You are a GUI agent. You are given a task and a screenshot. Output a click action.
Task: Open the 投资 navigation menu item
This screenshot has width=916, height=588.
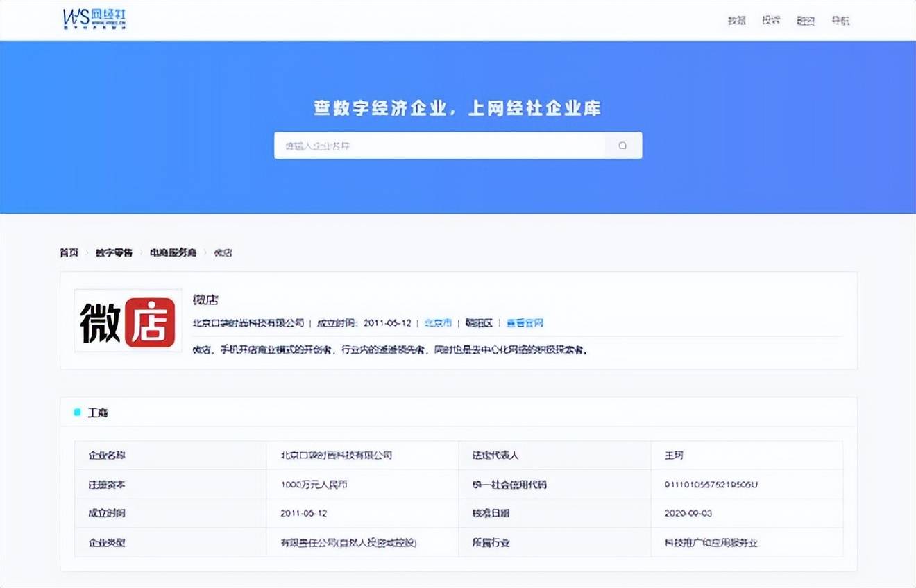click(x=771, y=20)
